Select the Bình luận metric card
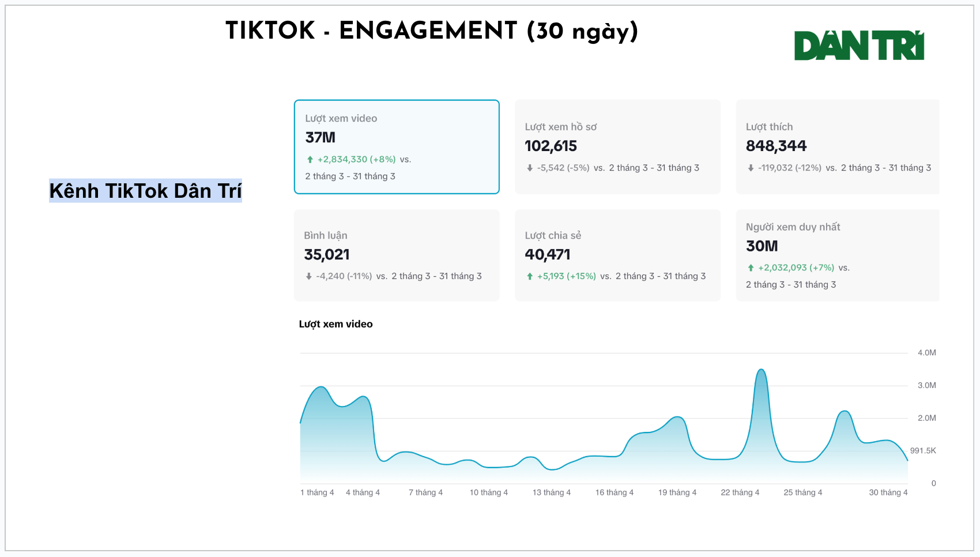This screenshot has width=980, height=557. tap(397, 255)
